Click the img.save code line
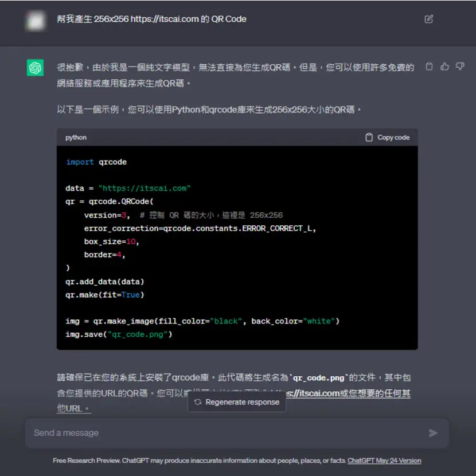 pyautogui.click(x=119, y=334)
